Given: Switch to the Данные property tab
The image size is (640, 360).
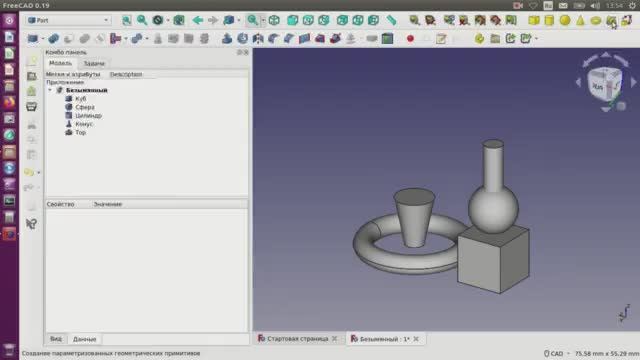Looking at the screenshot, I should (x=84, y=339).
